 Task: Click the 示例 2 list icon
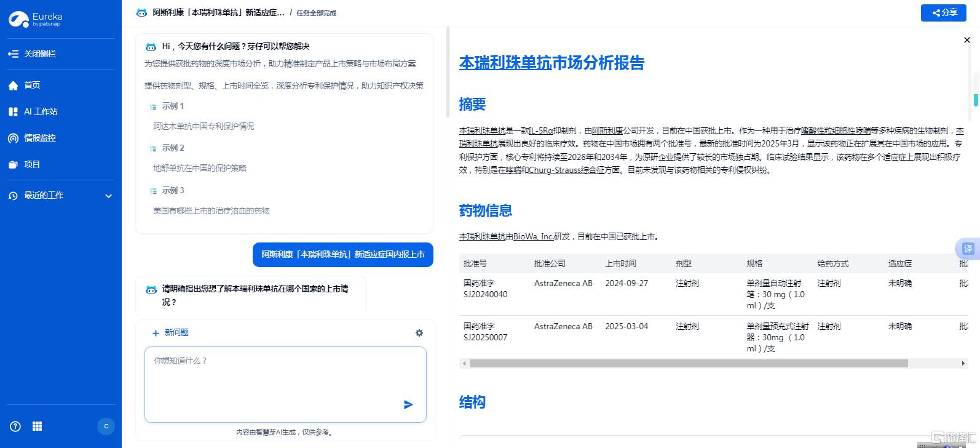[153, 148]
